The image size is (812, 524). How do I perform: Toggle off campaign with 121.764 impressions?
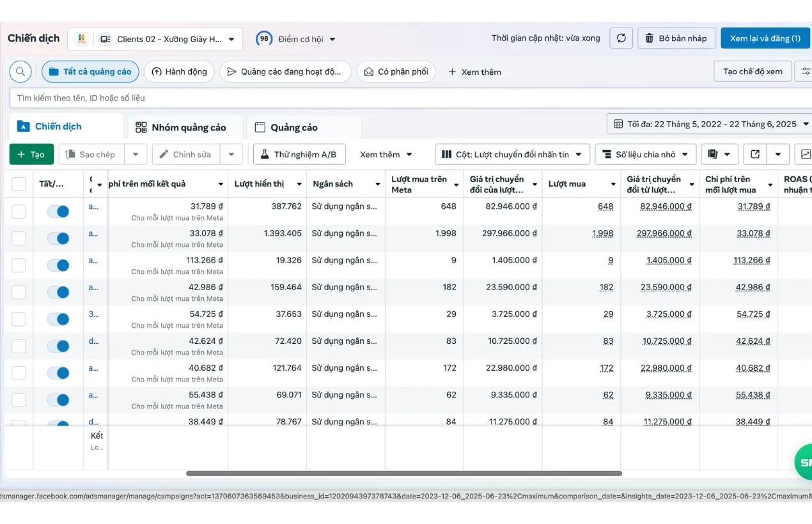click(x=58, y=373)
